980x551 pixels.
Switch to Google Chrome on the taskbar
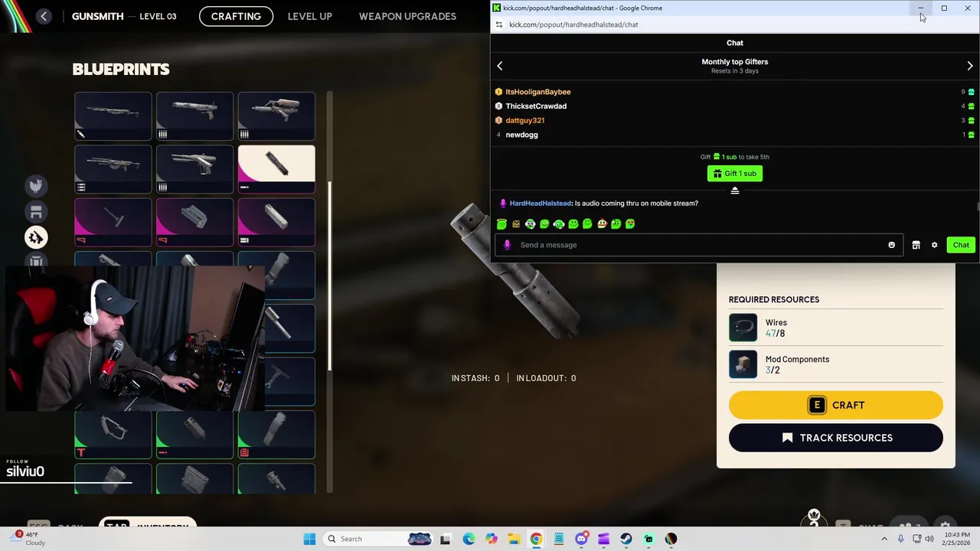click(x=536, y=539)
